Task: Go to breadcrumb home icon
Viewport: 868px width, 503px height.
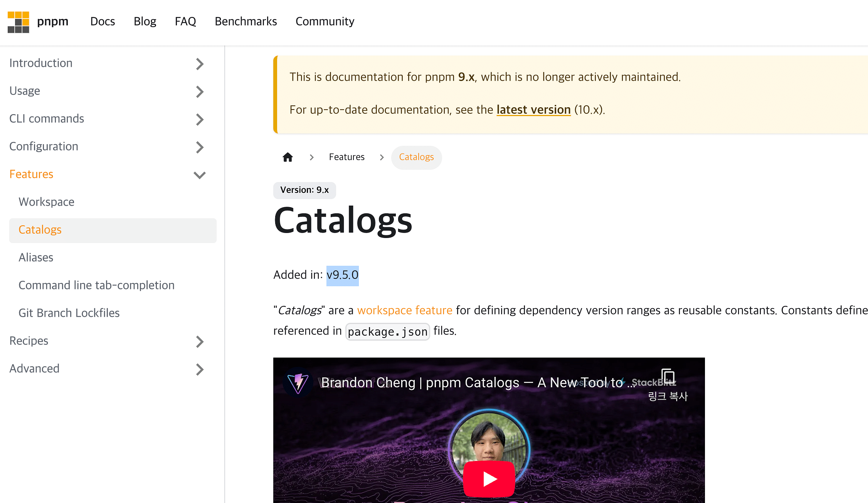Action: 288,157
